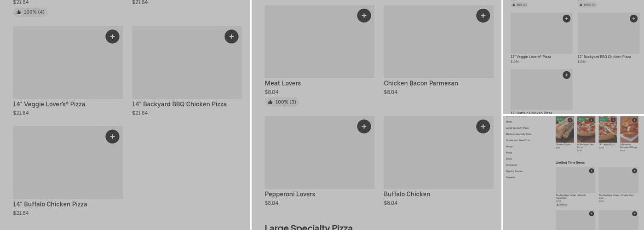Jump to Large Specialty Pizza category
Viewport: 644px width, 230px height.
click(x=517, y=128)
